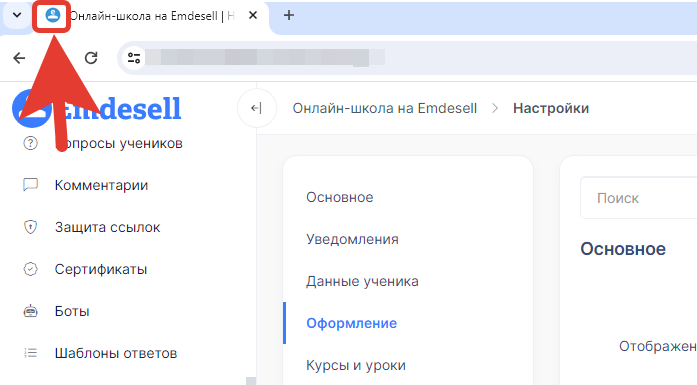Open a new browser tab with plus

click(289, 16)
